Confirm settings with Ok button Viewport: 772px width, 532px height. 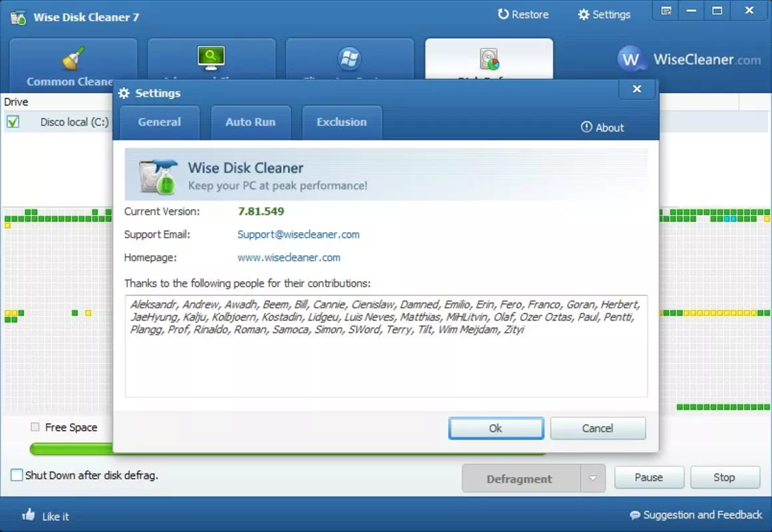pyautogui.click(x=496, y=428)
